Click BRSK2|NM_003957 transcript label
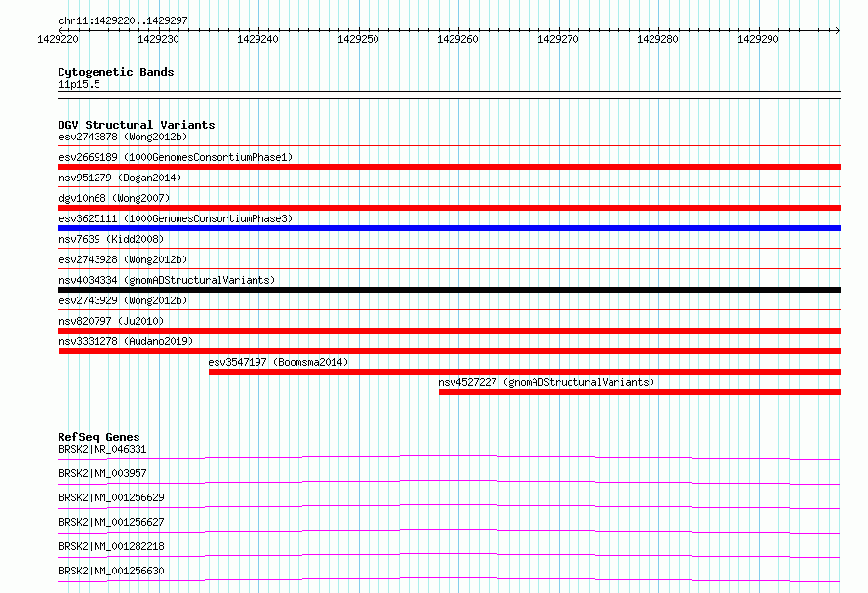This screenshot has height=593, width=868. 102,473
